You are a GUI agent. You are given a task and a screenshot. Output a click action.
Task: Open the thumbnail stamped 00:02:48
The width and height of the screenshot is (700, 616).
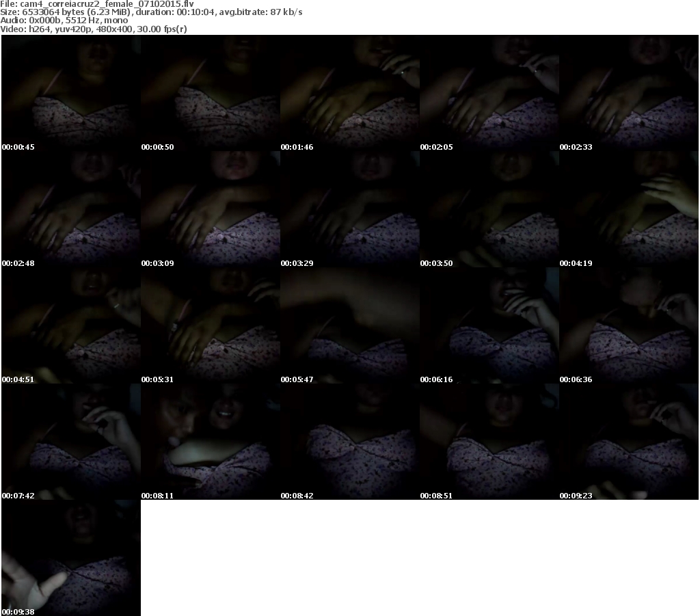pos(71,209)
